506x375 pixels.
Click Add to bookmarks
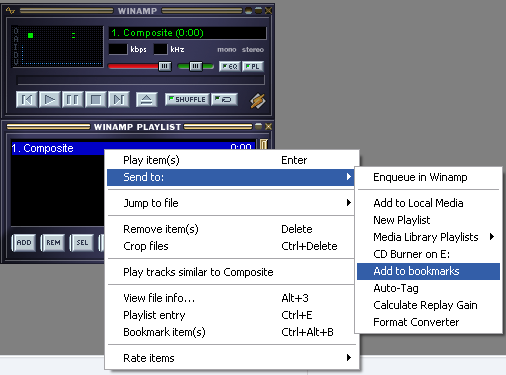428,271
